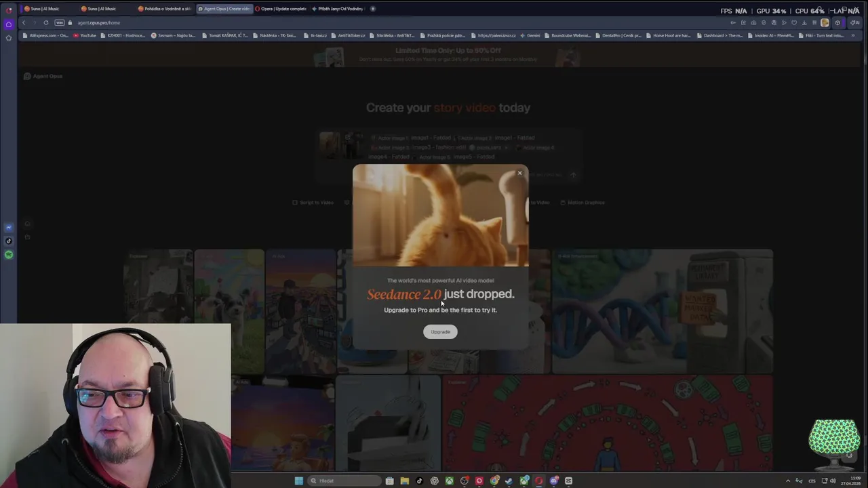This screenshot has height=488, width=868.
Task: Open Gemini bookmark
Action: click(x=531, y=35)
